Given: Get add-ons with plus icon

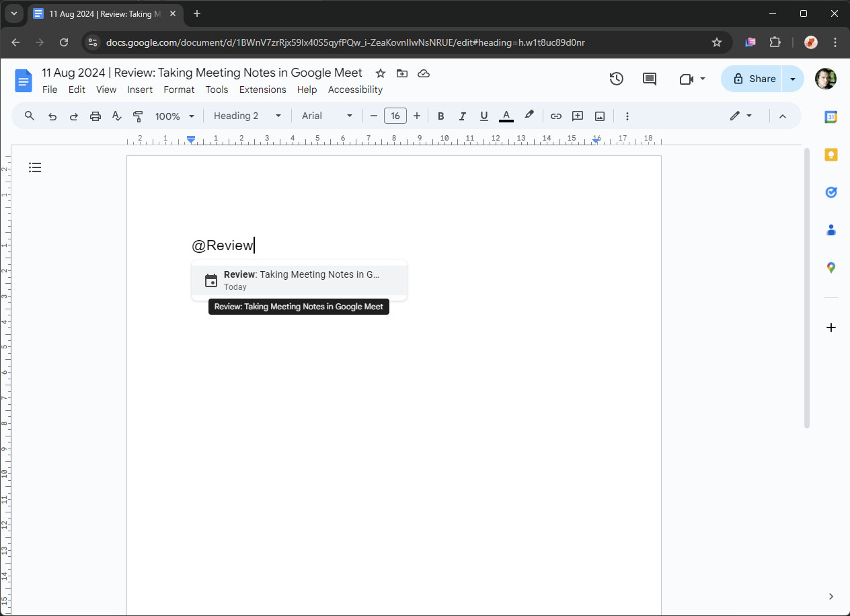Looking at the screenshot, I should [x=831, y=328].
